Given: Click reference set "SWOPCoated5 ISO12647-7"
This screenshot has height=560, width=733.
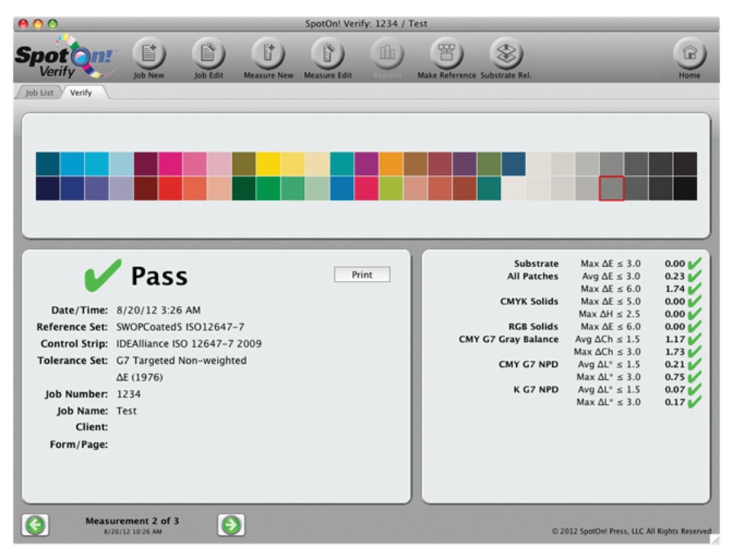Looking at the screenshot, I should [x=180, y=327].
